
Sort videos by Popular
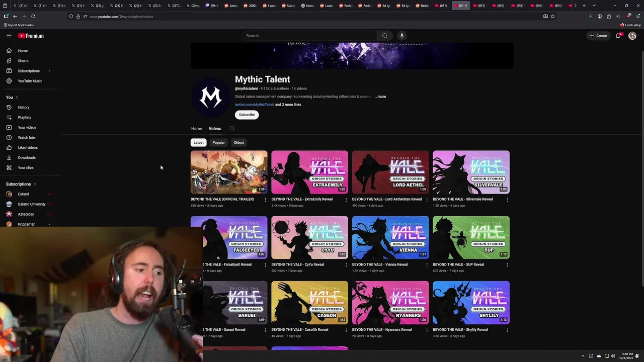[x=218, y=142]
